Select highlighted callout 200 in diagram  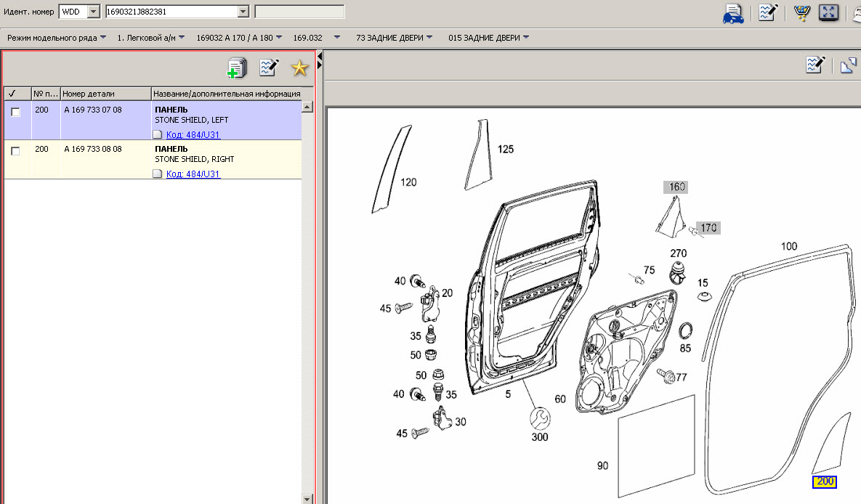coord(824,481)
